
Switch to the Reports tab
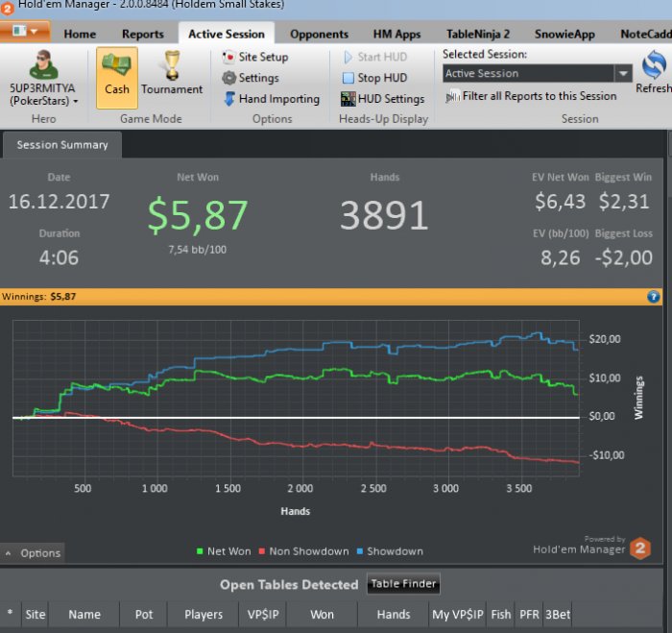click(142, 34)
